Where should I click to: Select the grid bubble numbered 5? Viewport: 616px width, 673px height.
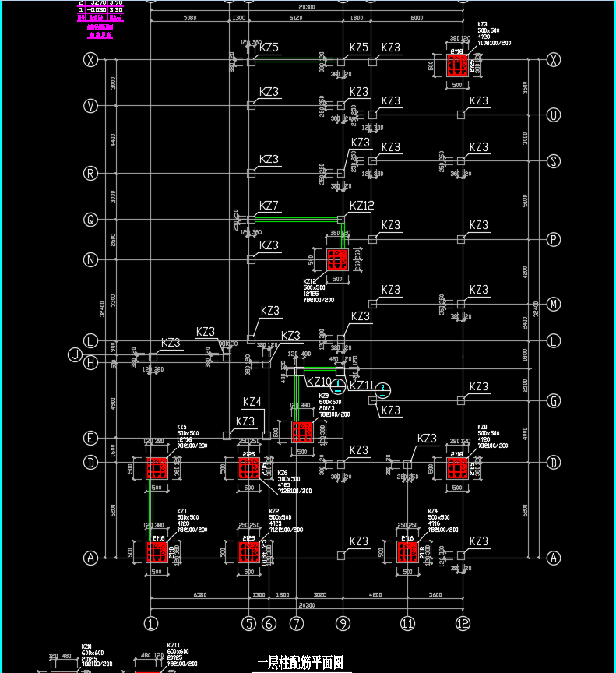point(248,623)
